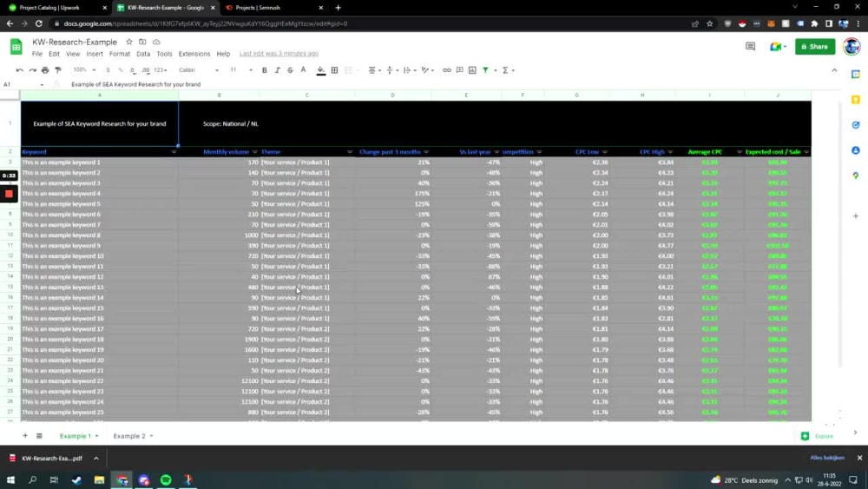868x489 pixels.
Task: Click the formula bar text
Action: [135, 84]
